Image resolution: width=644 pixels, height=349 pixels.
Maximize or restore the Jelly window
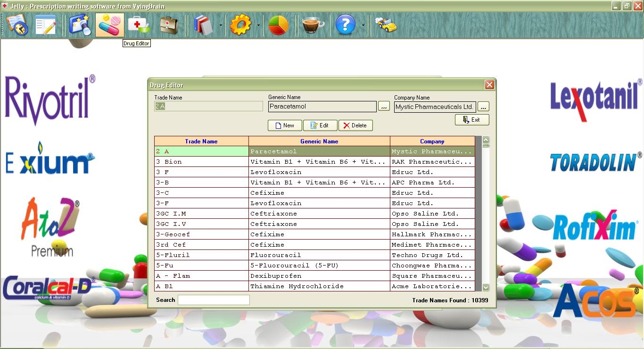tap(627, 6)
